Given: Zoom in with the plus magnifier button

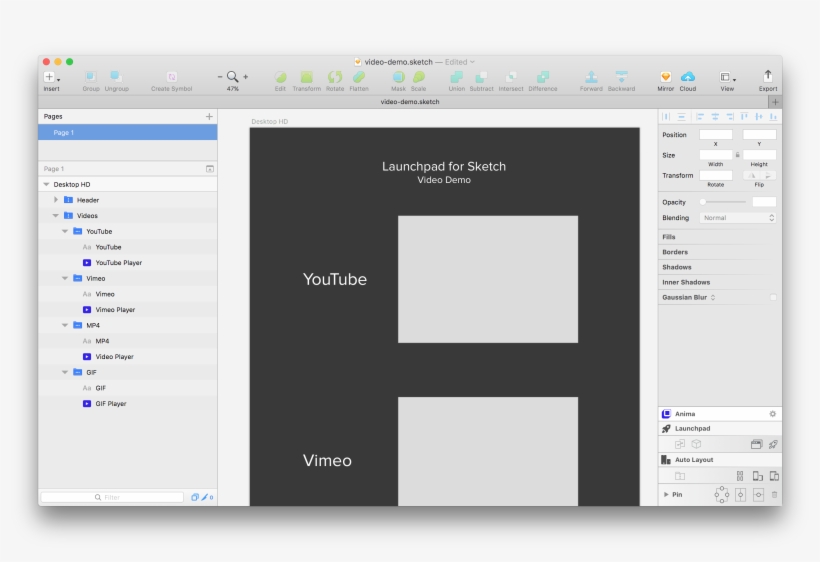Looking at the screenshot, I should point(246,77).
